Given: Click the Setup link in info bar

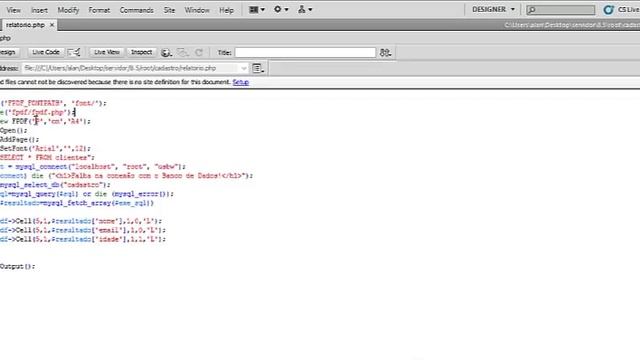Looking at the screenshot, I should point(240,82).
